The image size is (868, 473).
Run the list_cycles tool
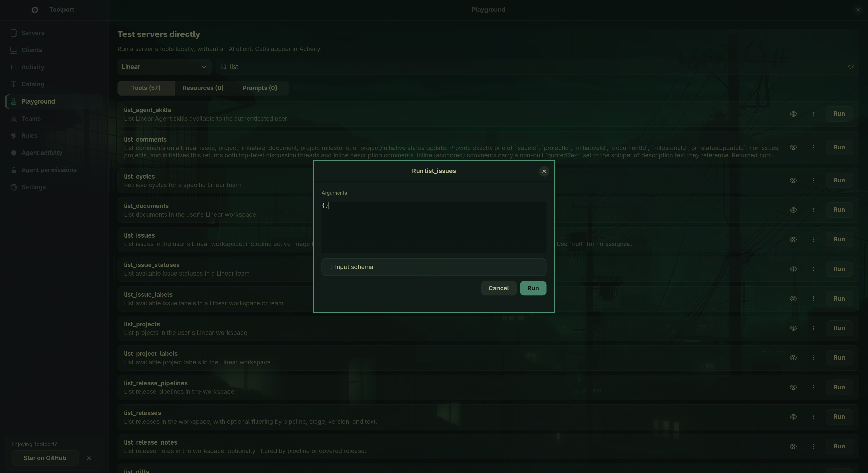[839, 180]
